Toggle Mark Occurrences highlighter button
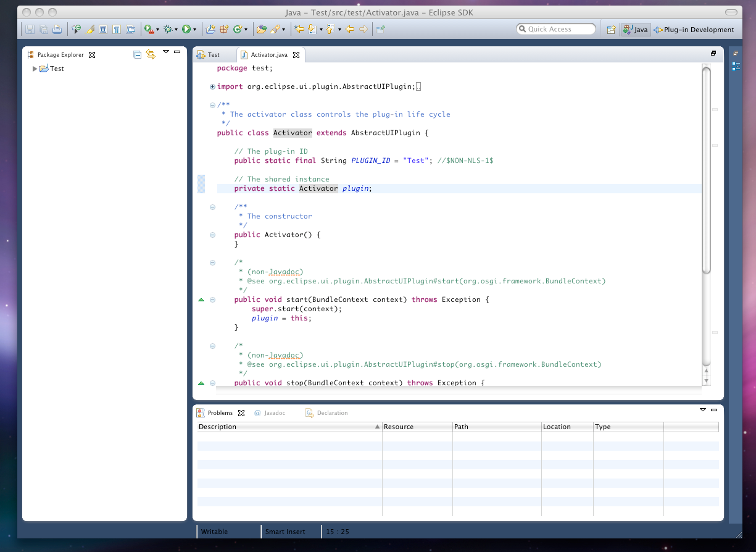 [90, 29]
